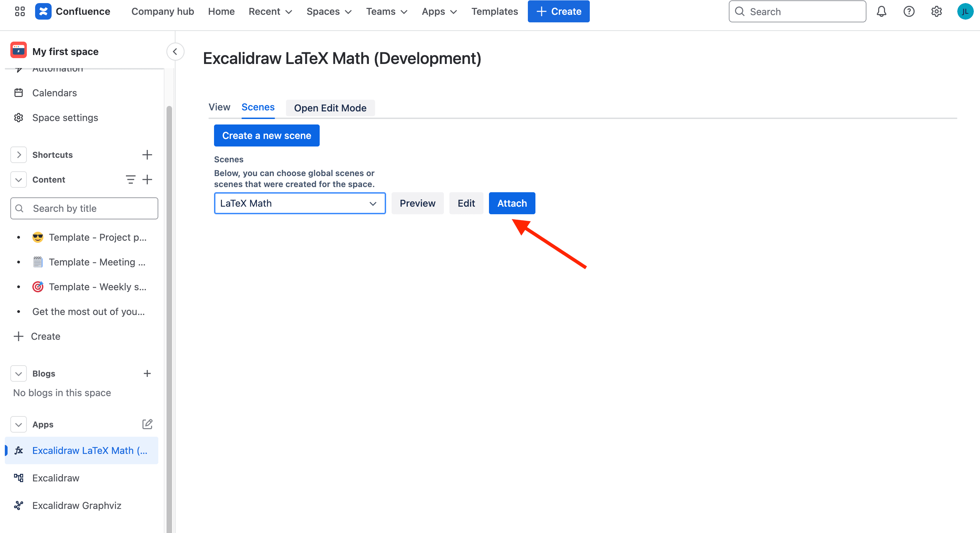
Task: Go to Home in the top navigation
Action: (221, 11)
